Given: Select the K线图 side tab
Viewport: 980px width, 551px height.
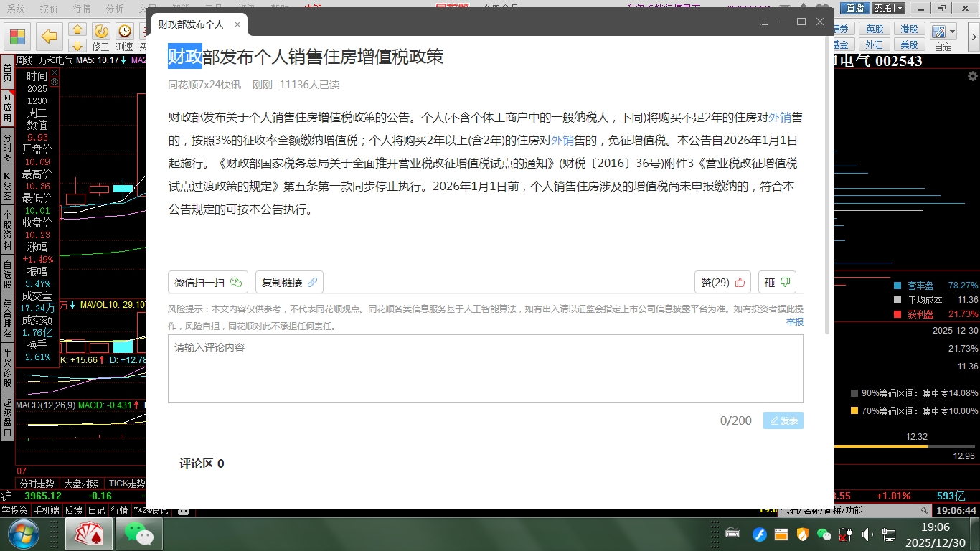Looking at the screenshot, I should tap(7, 186).
